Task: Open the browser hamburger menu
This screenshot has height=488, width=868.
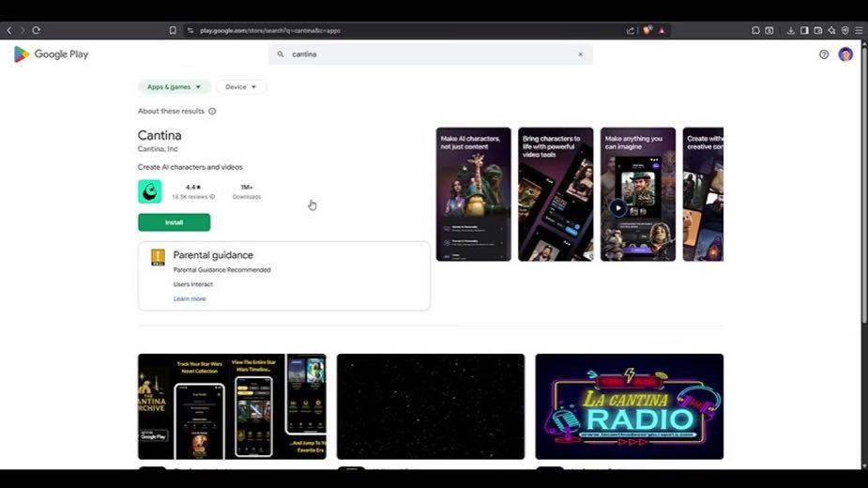Action: pos(859,30)
